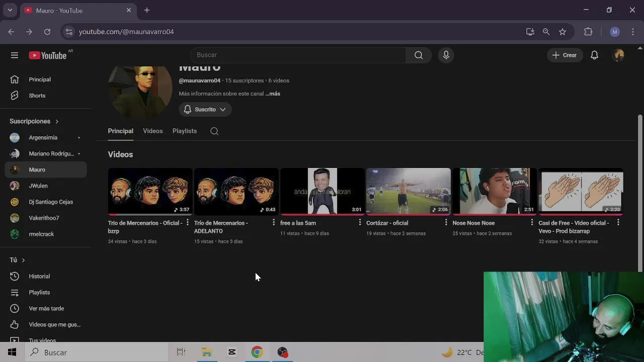Open CapCut from the taskbar
Image resolution: width=644 pixels, height=362 pixels.
click(x=232, y=352)
